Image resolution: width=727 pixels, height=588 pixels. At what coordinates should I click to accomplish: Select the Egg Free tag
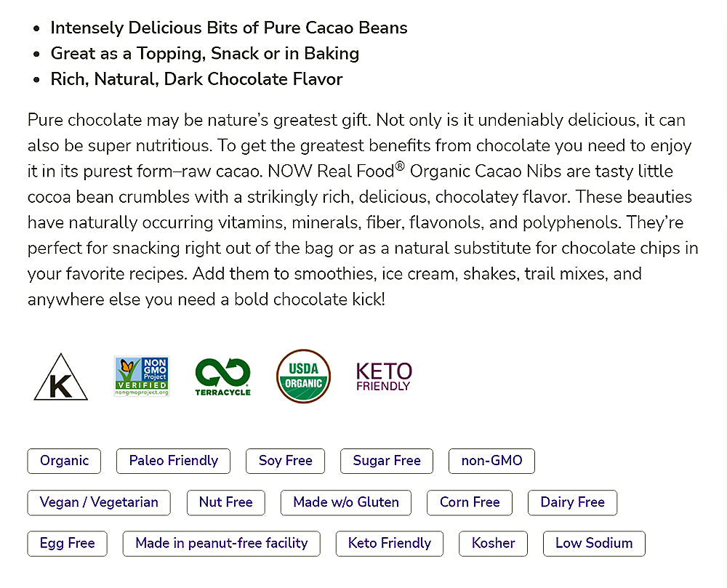67,543
